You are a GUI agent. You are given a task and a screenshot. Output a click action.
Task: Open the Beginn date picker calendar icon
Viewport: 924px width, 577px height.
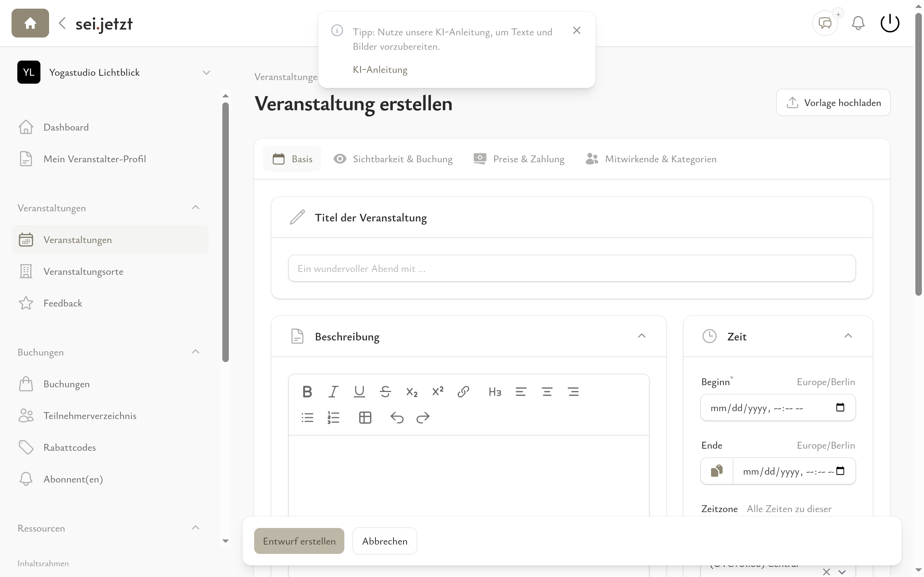point(840,407)
